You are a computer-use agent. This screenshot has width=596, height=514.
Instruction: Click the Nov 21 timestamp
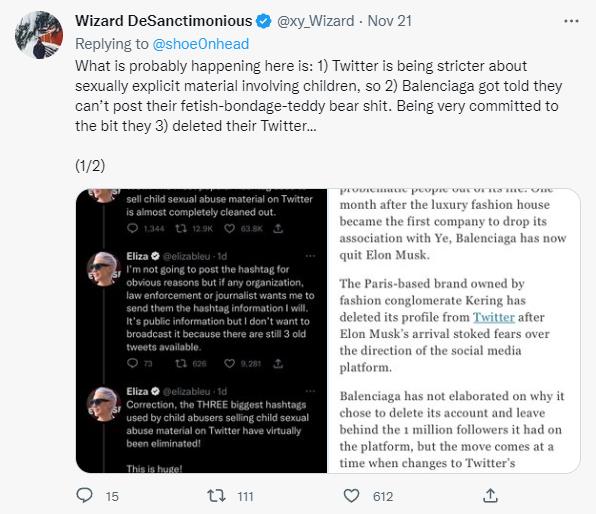click(390, 21)
